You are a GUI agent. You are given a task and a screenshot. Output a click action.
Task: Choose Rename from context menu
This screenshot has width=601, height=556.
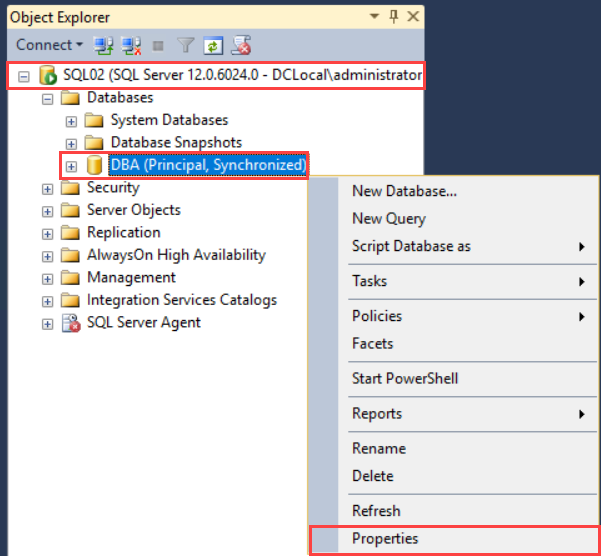[453, 449]
